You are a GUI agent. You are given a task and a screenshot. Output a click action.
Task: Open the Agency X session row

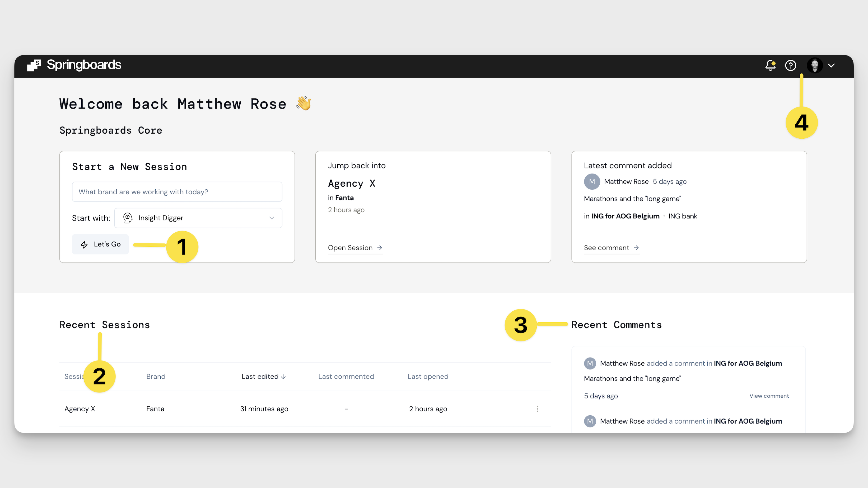(80, 409)
